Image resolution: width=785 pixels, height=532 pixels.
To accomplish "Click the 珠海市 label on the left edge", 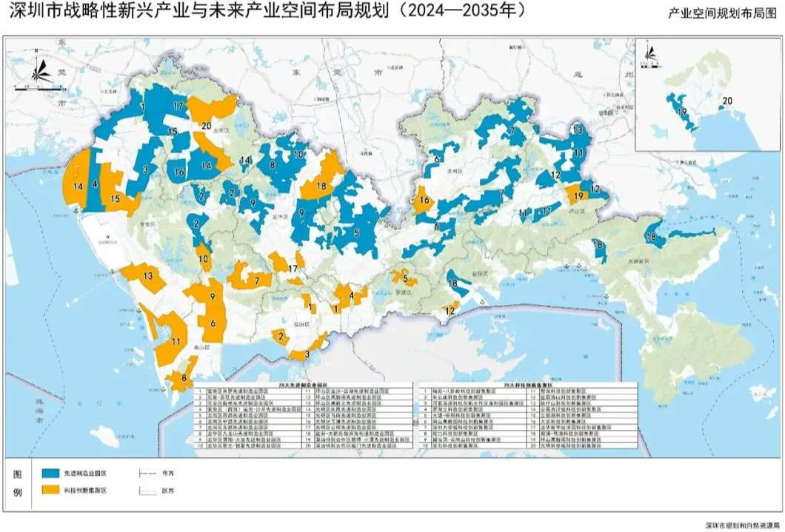I will pos(39,411).
